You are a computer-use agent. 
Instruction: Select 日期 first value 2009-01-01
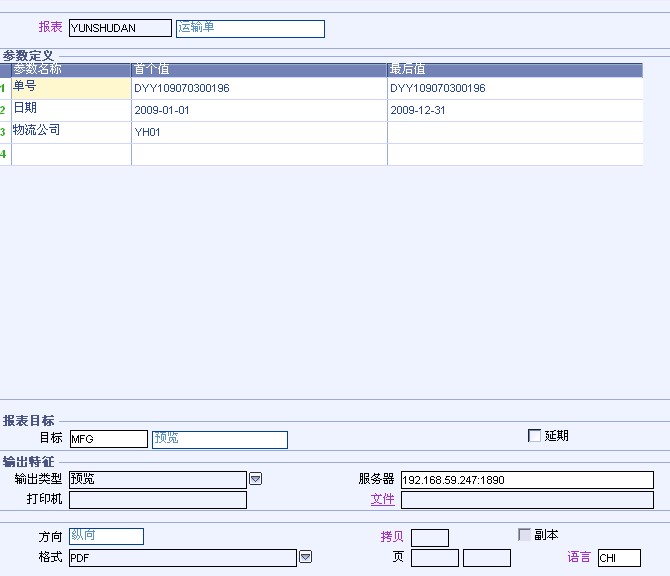259,110
